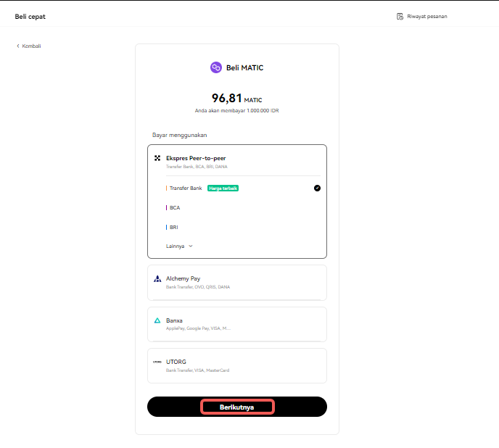The height and width of the screenshot is (448, 499).
Task: Go back via Kembali link
Action: coord(28,46)
